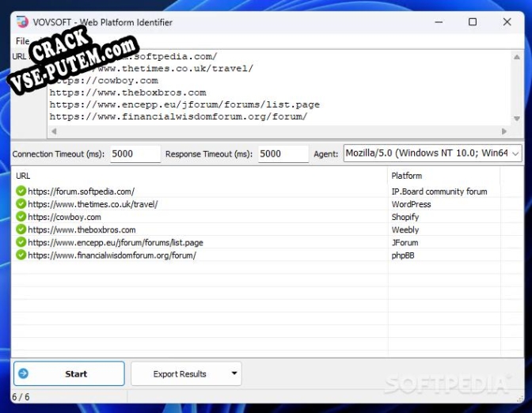Click the green check icon beside encepp.eu row
Screen dimensions: 532x413
(x=21, y=243)
